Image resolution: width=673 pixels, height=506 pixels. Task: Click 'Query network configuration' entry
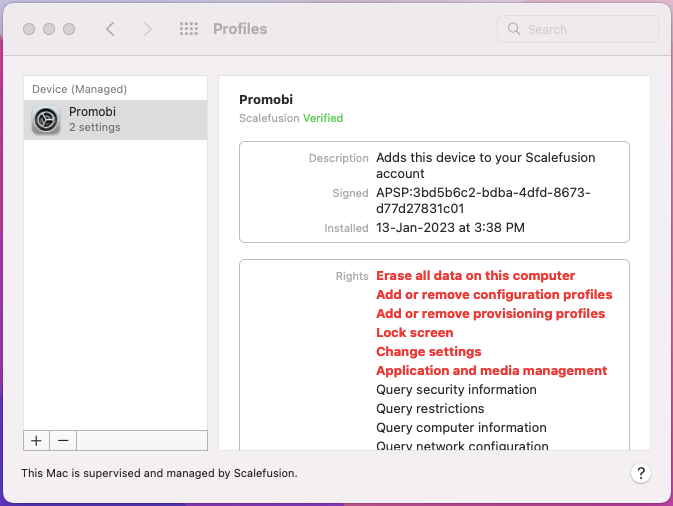coord(462,445)
